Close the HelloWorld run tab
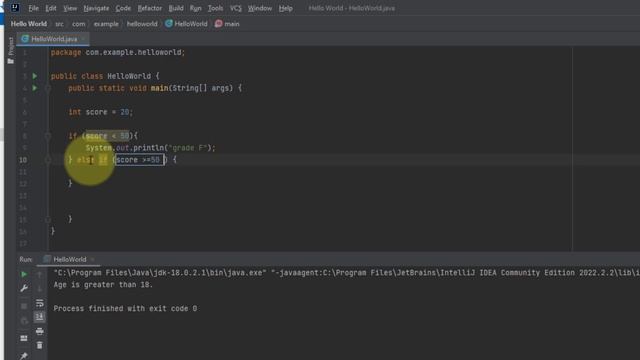The width and height of the screenshot is (640, 360). click(93, 259)
